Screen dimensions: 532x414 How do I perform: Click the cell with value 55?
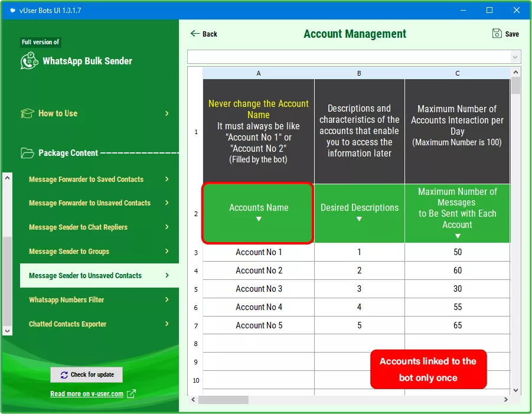(458, 307)
